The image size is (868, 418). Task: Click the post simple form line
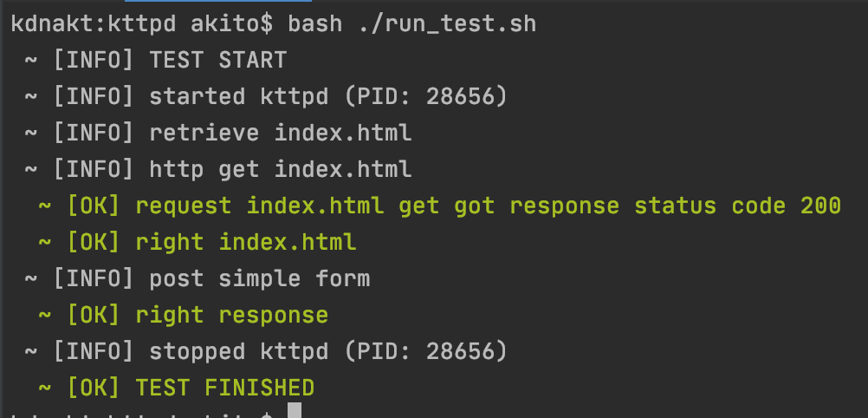[x=197, y=278]
